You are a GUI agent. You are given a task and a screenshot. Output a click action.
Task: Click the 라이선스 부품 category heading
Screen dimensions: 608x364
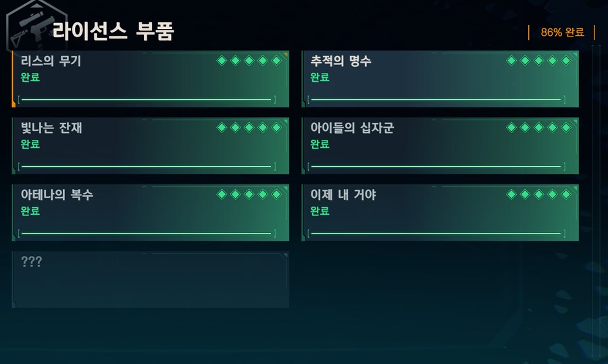point(113,31)
